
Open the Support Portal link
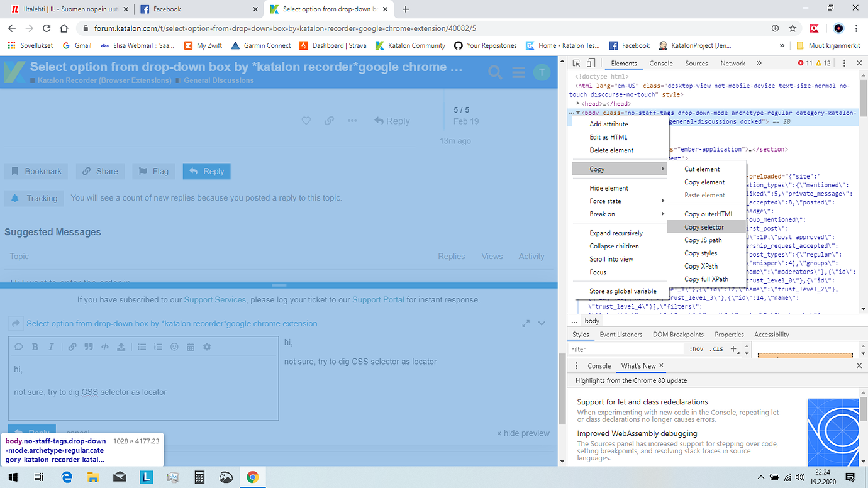(378, 299)
